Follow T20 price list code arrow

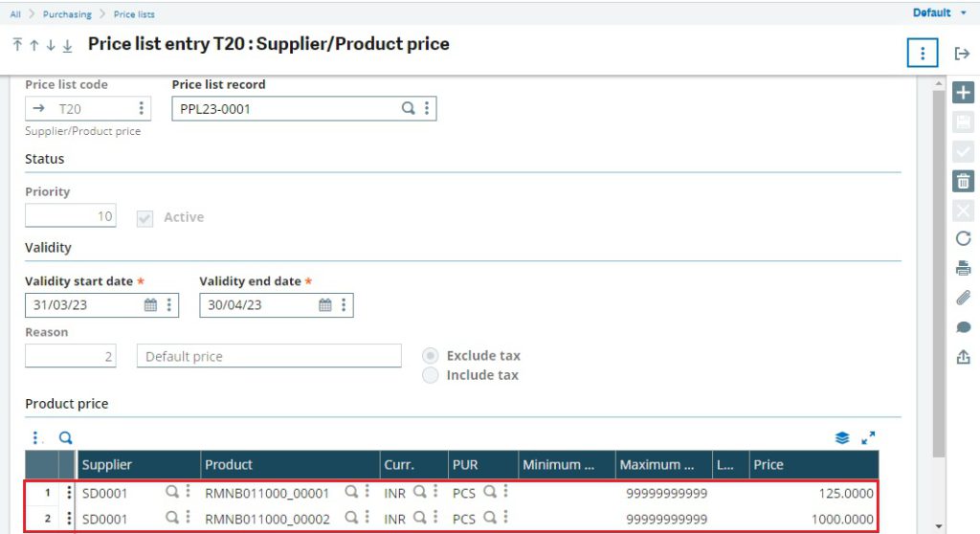point(38,108)
